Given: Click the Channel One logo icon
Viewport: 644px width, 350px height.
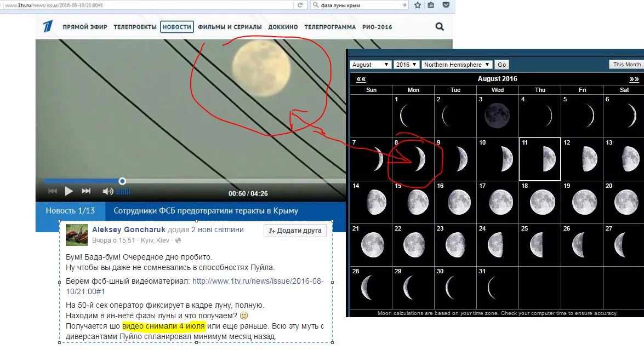Looking at the screenshot, I should [x=49, y=27].
